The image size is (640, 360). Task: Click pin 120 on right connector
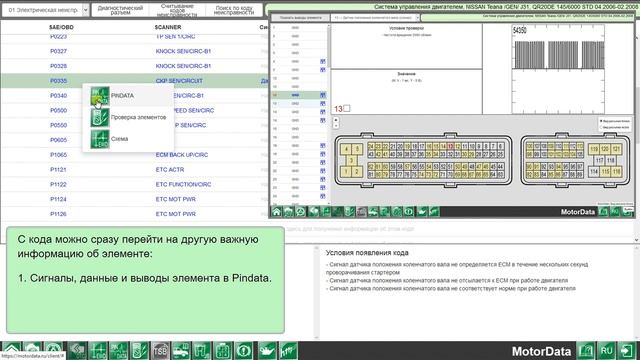(605, 149)
